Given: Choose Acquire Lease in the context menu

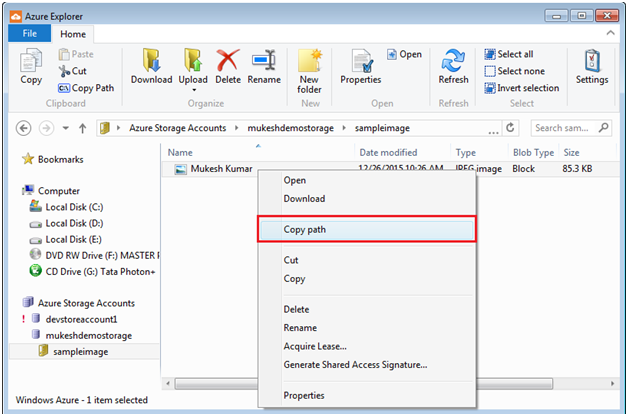Looking at the screenshot, I should 366,346.
